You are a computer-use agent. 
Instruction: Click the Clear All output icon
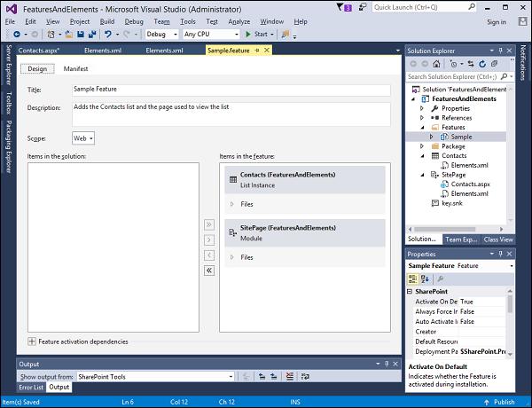(289, 376)
